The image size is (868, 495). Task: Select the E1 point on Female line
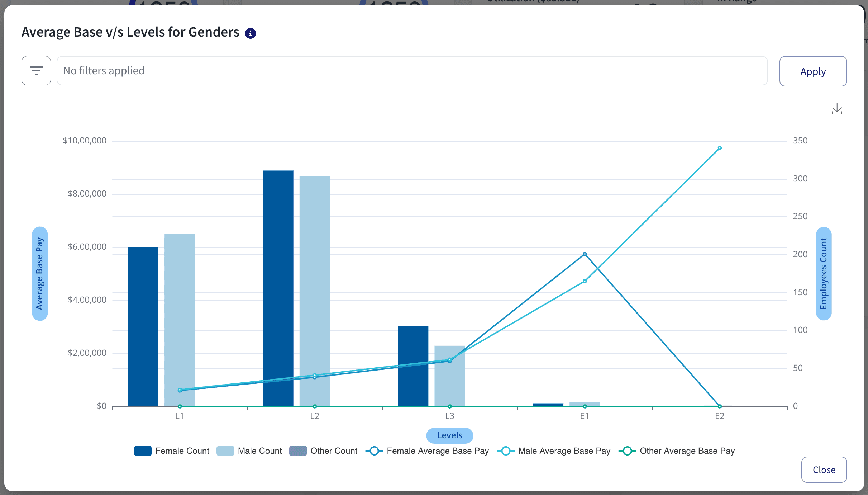(x=584, y=254)
